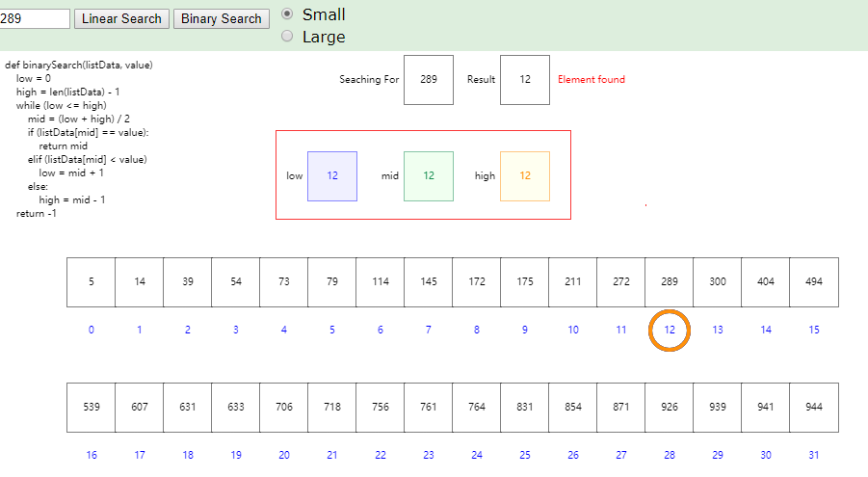Select array cell containing 145
868x477 pixels.
point(429,282)
